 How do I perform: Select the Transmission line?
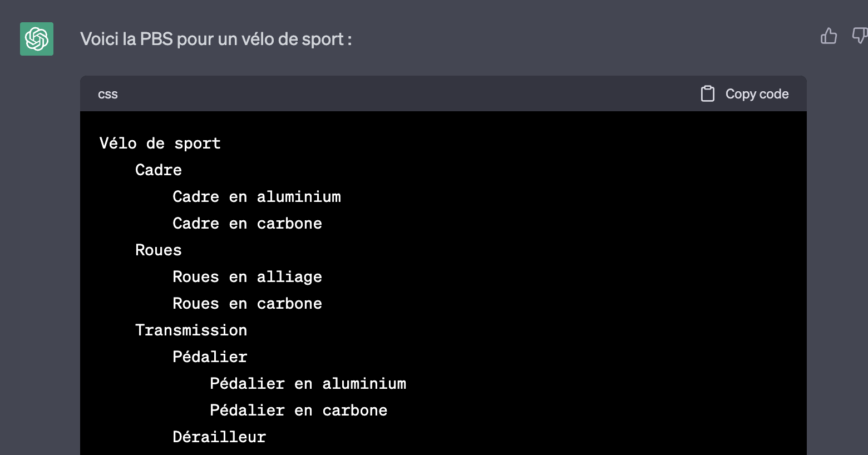point(191,330)
